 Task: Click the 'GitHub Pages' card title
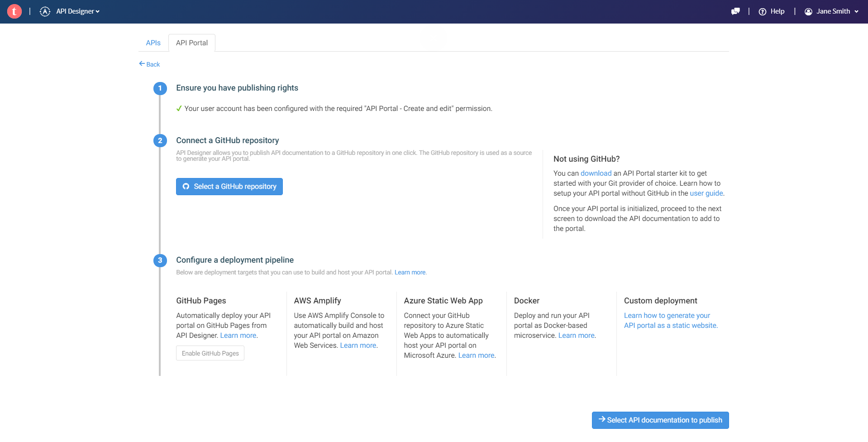pyautogui.click(x=201, y=301)
